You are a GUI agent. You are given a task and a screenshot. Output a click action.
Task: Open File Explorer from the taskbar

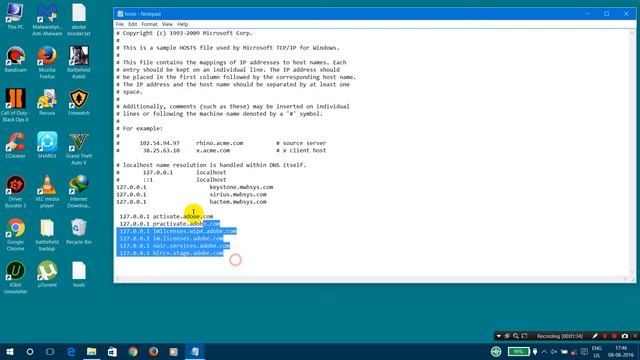click(x=91, y=351)
